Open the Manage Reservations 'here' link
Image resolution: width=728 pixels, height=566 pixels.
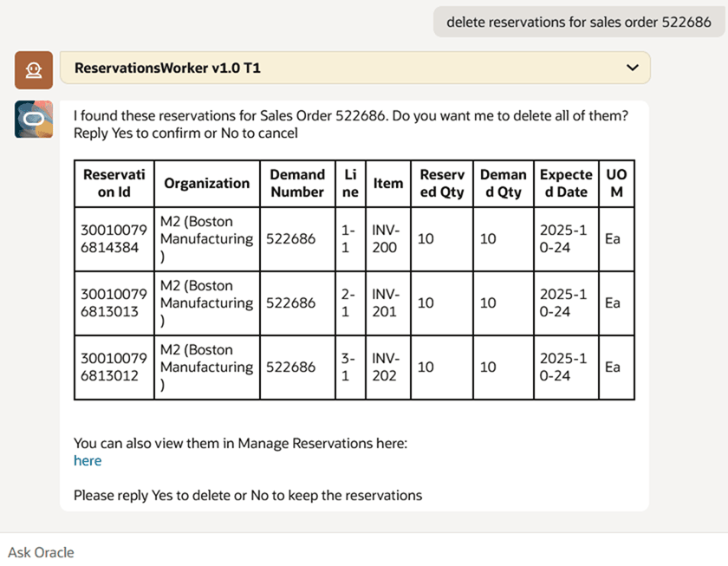click(87, 461)
